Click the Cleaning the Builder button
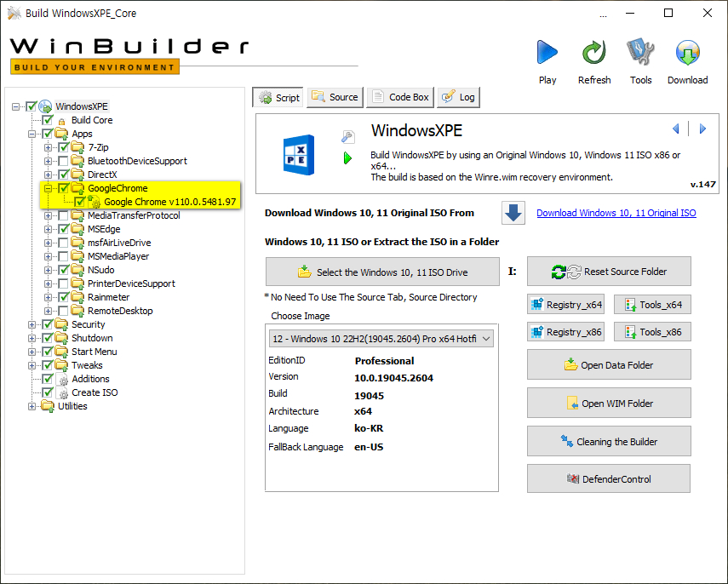The width and height of the screenshot is (728, 584). pos(609,442)
